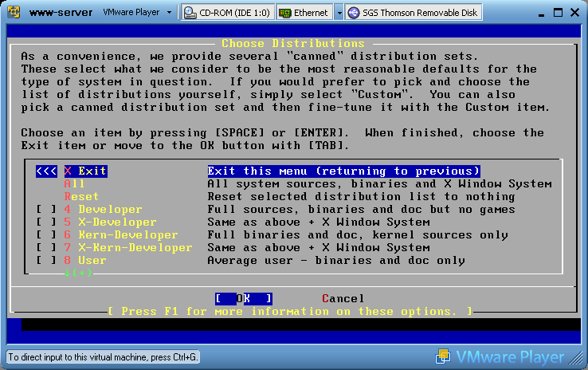
Task: Click the window resize grip
Action: [x=575, y=358]
